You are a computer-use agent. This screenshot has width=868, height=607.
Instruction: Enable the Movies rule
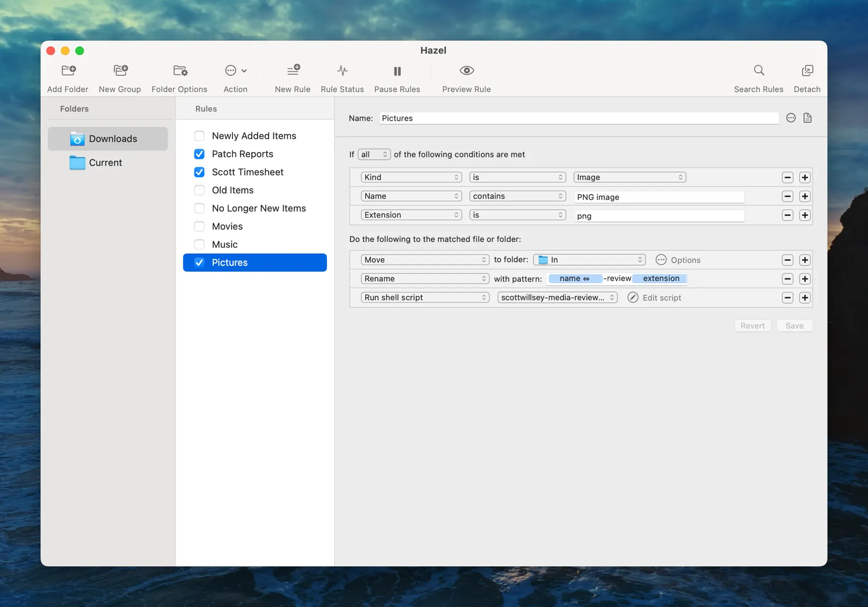click(x=199, y=226)
